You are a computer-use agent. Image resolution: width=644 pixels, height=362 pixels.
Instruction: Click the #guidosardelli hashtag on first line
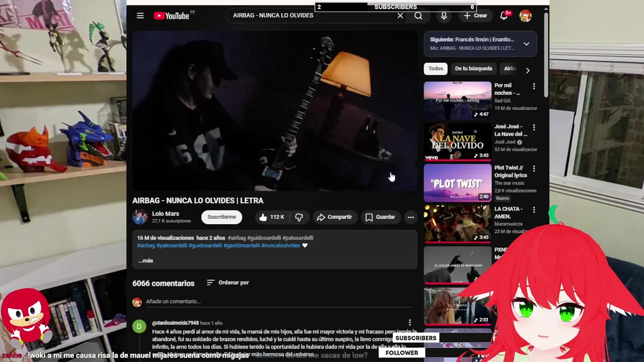coord(264,238)
